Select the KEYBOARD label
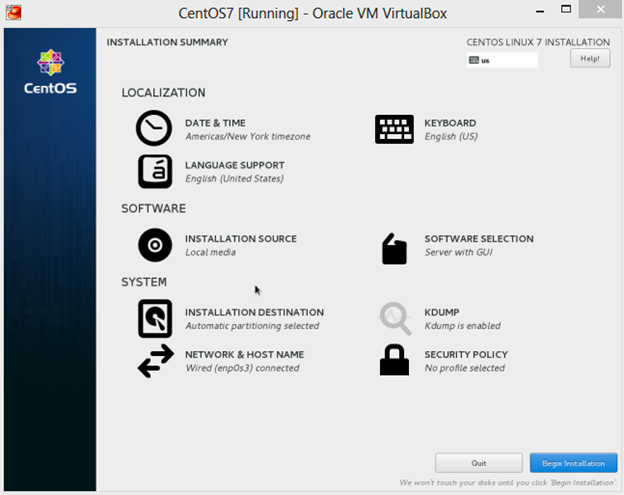 [x=450, y=123]
